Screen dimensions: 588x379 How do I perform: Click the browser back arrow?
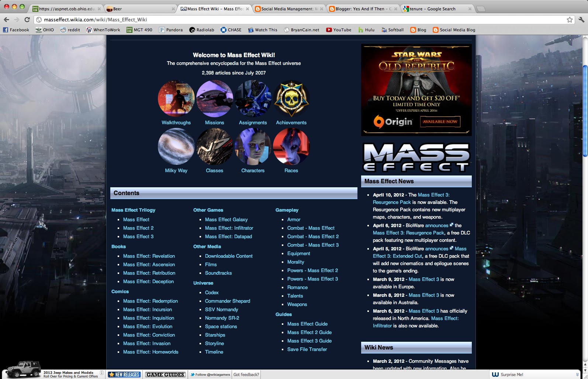[6, 20]
